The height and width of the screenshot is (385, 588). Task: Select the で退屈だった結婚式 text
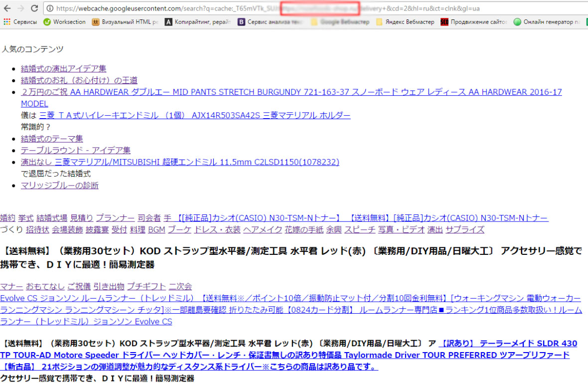coord(56,174)
